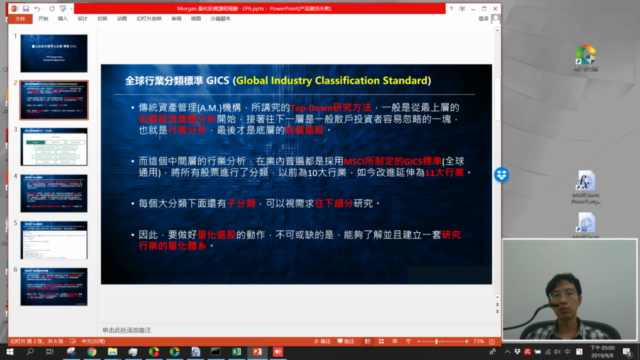Click the notes field 单击此处添加备注
Image resolution: width=640 pixels, height=360 pixels.
click(x=127, y=330)
